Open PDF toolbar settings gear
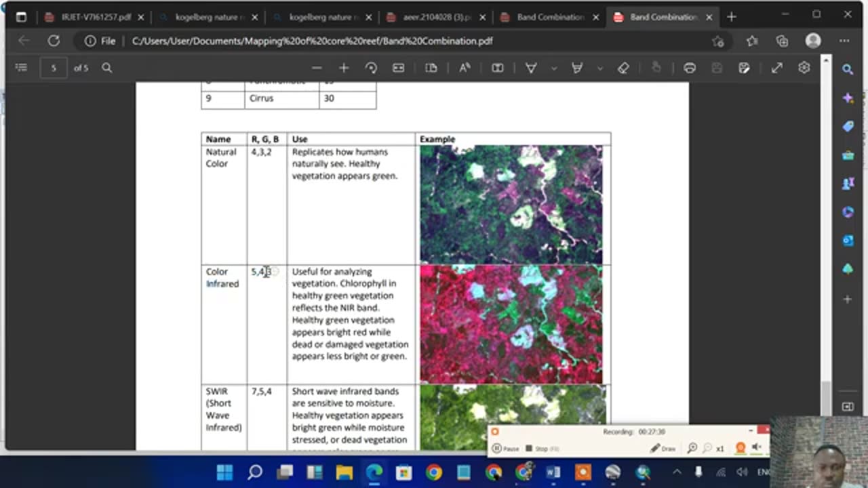Screen dimensions: 868x488 pos(804,68)
